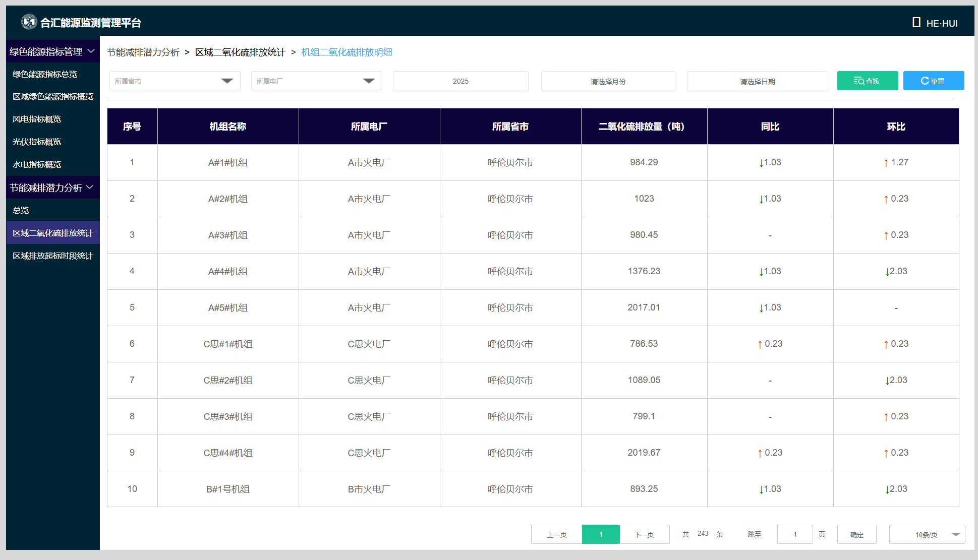Click the 下一页 next page button

644,534
